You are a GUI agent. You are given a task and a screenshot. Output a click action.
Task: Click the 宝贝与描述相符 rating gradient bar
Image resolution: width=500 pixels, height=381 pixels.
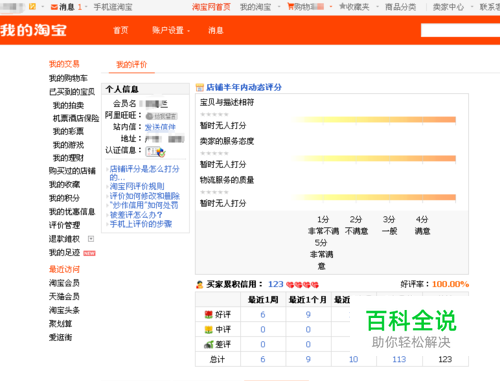(373, 120)
